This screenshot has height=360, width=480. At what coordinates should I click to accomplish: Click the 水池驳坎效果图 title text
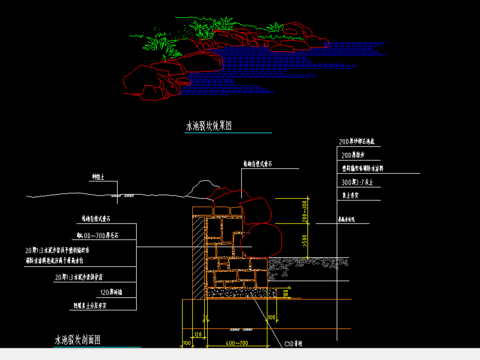pyautogui.click(x=209, y=126)
